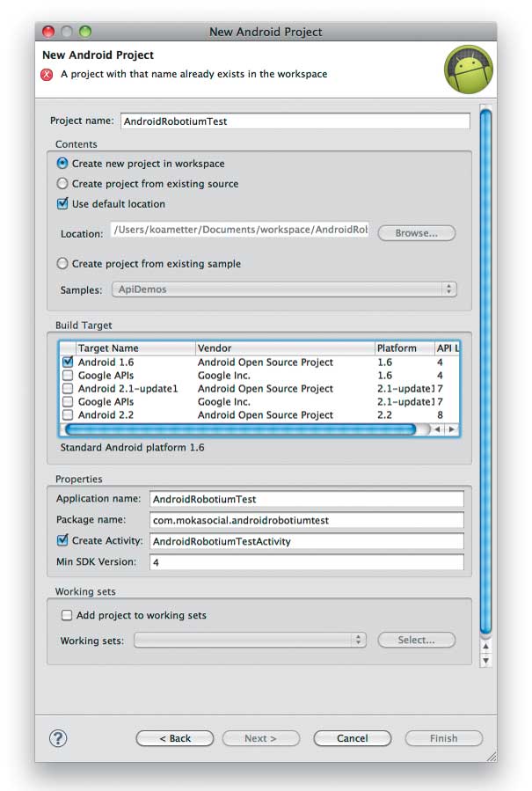Cancel the New Android Project dialog
The width and height of the screenshot is (532, 791).
point(352,738)
